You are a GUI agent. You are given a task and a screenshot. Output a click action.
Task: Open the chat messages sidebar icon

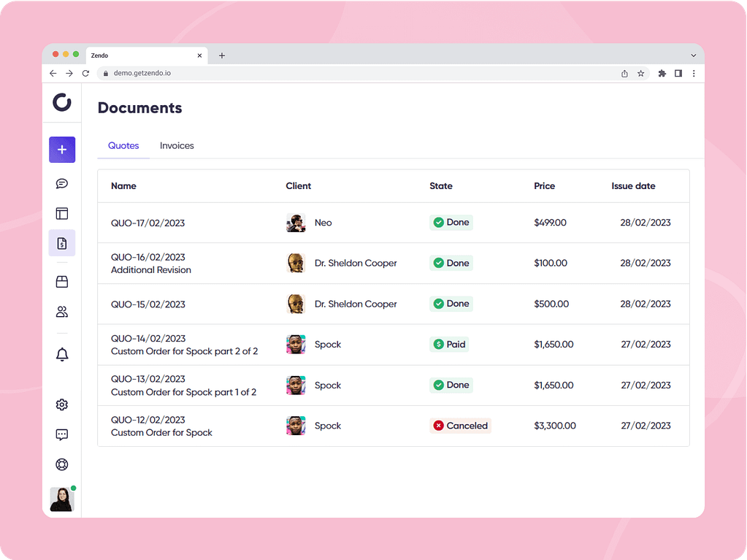coord(62,184)
